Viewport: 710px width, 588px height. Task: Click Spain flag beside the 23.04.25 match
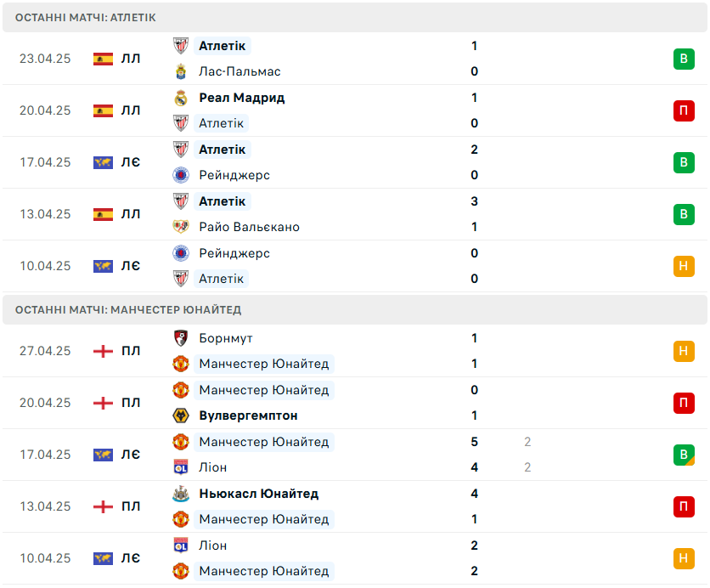(x=104, y=59)
